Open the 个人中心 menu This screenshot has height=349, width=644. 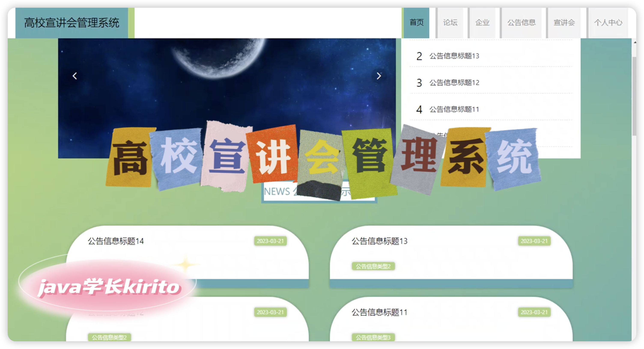coord(608,22)
